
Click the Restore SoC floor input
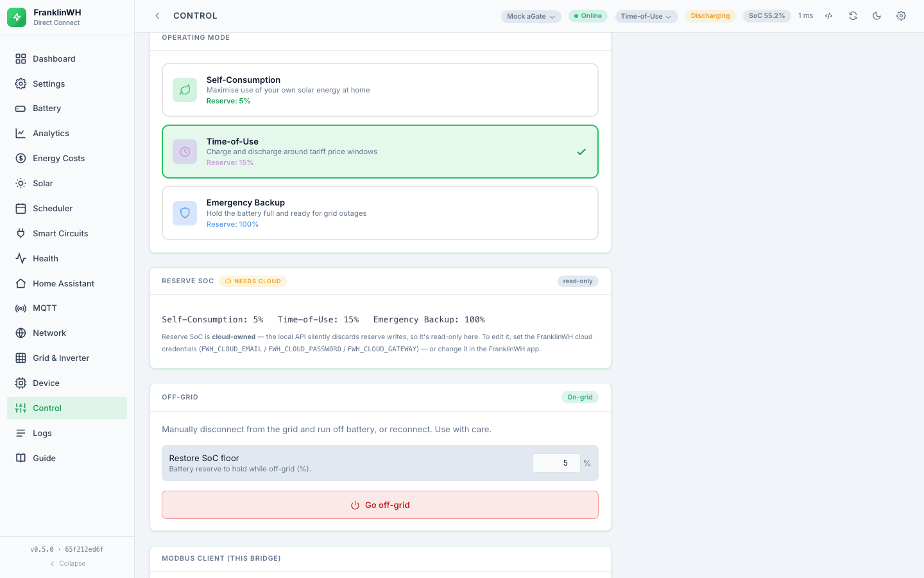(556, 463)
